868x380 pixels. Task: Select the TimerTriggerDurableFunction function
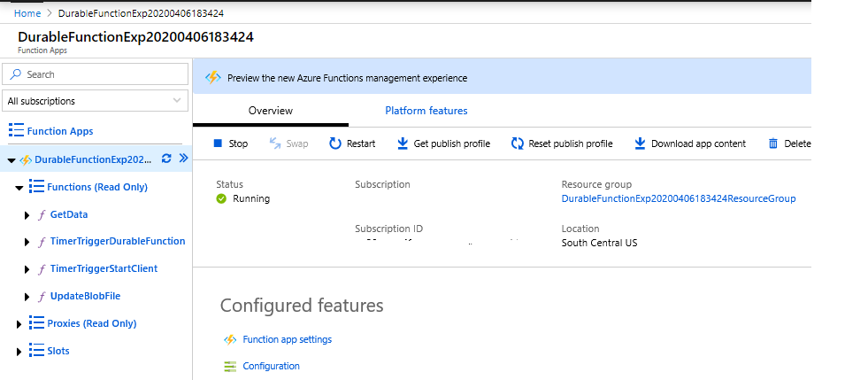click(118, 241)
